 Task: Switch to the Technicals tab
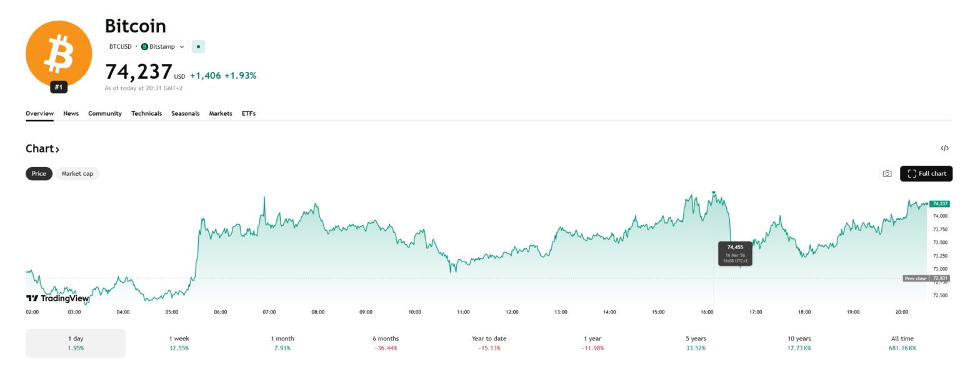146,113
